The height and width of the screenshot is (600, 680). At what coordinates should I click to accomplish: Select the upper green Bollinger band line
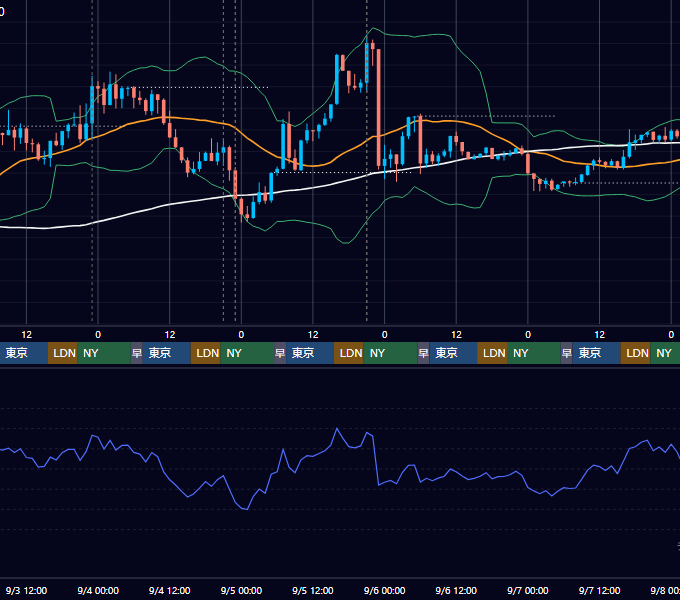coord(416,36)
